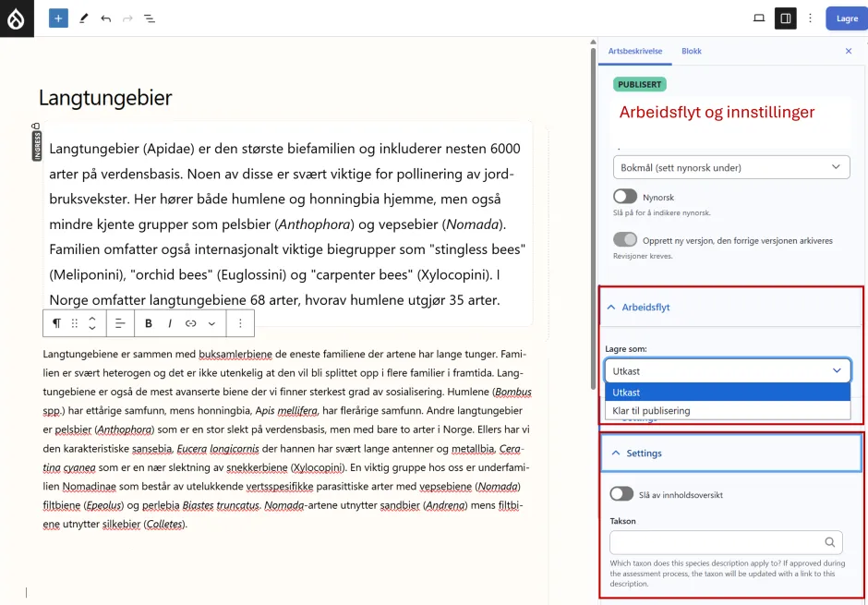
Task: Click the Takson search magnifier icon
Action: coord(829,542)
